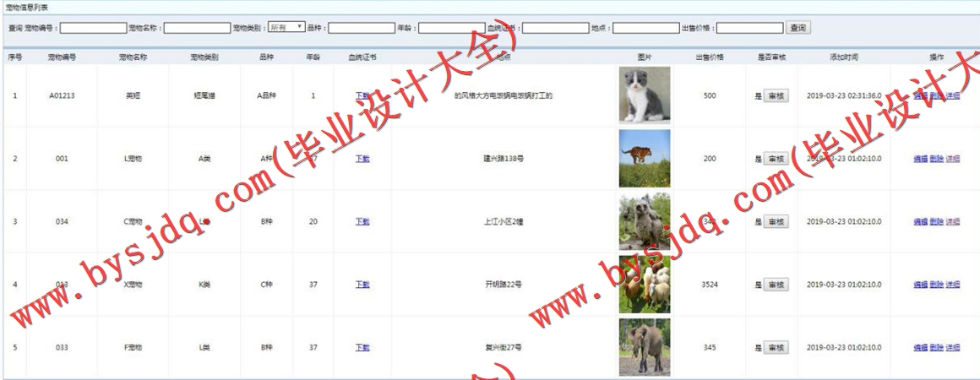Click the price cell 3524
980x380 pixels.
pos(710,285)
